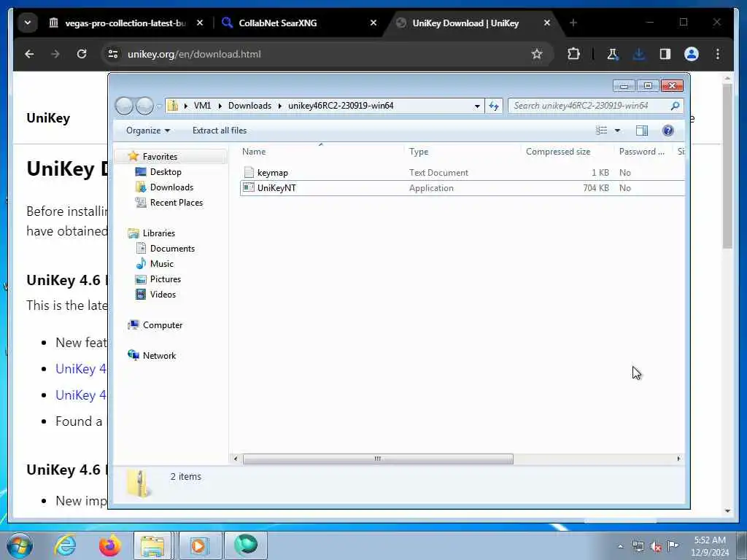This screenshot has width=747, height=560.
Task: Toggle the preview pane icon
Action: point(642,131)
